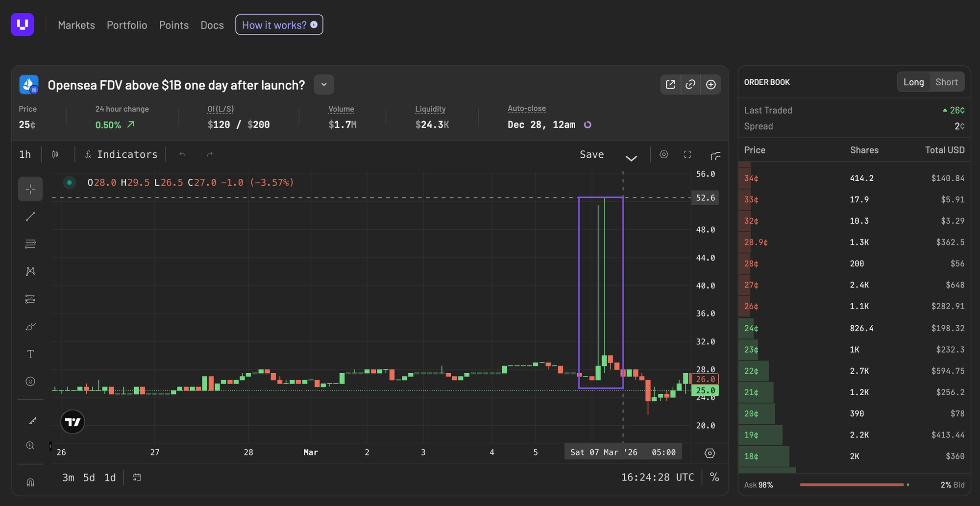Click the underlined OI(L/S) label

pos(220,109)
